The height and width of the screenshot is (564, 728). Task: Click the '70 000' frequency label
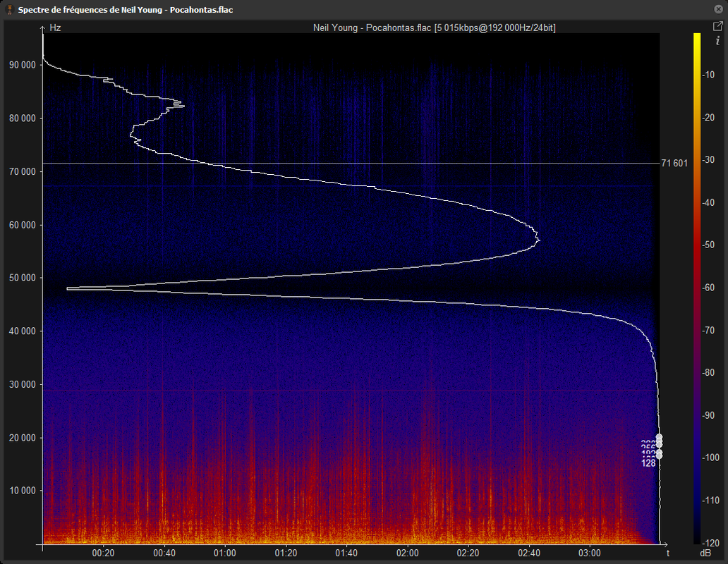click(x=23, y=171)
